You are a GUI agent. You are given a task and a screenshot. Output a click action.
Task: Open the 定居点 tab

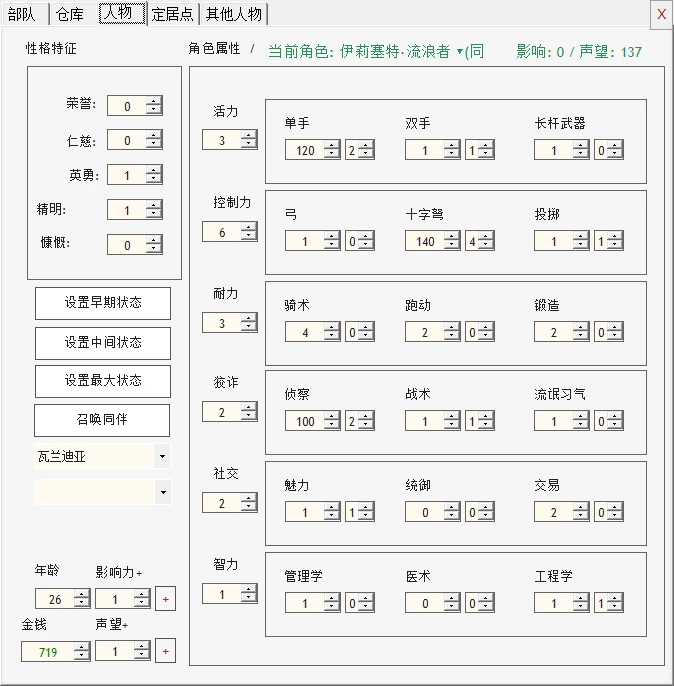pyautogui.click(x=173, y=14)
